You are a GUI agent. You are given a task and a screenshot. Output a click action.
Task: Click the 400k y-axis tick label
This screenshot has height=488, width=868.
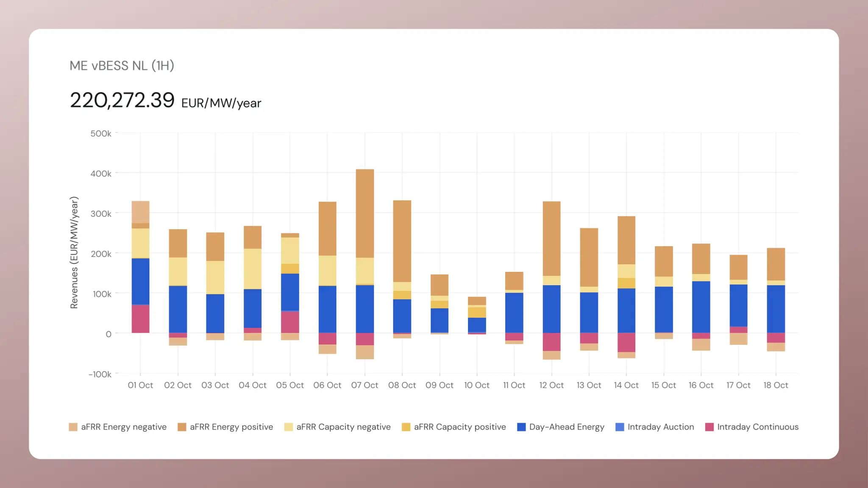[x=101, y=174]
